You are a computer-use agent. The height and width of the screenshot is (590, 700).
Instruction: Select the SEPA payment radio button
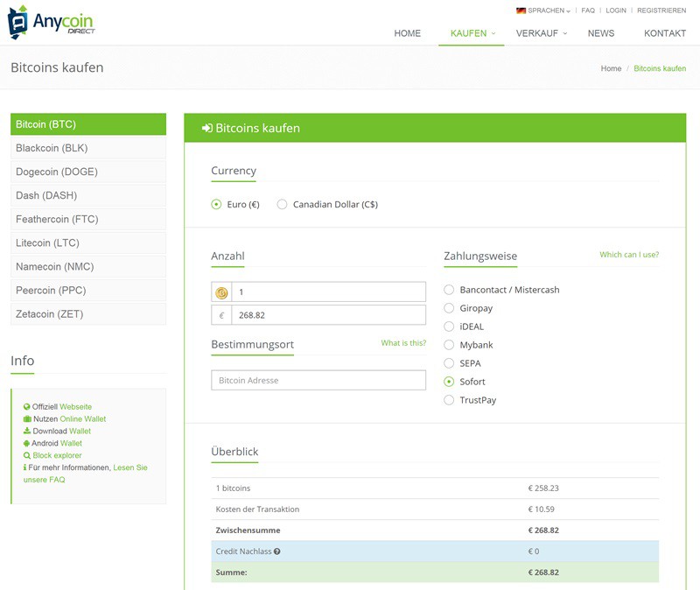point(450,363)
